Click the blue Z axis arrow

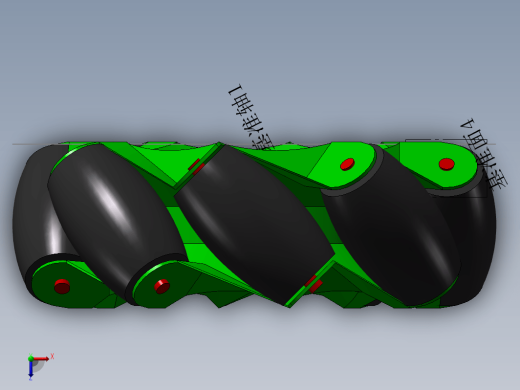tap(30, 369)
